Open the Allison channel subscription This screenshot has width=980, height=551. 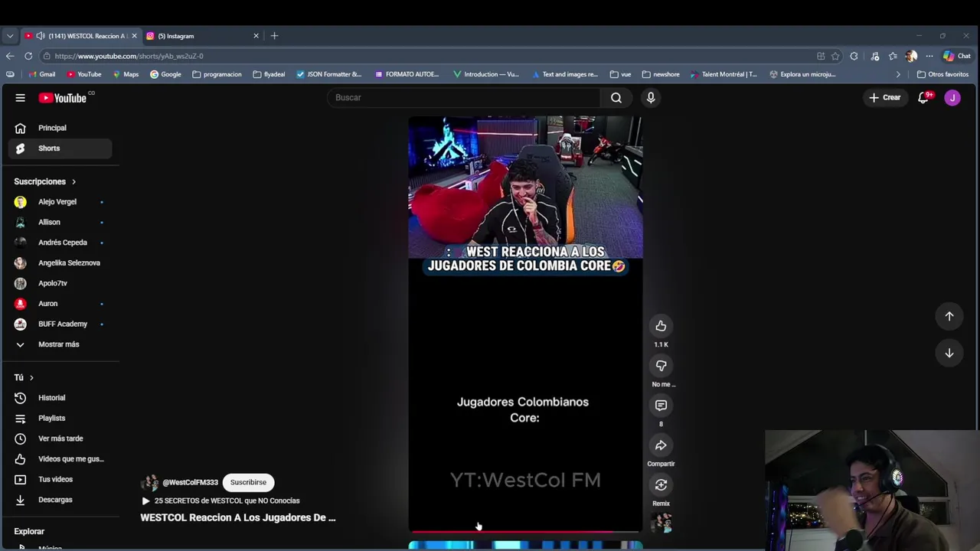click(60, 222)
